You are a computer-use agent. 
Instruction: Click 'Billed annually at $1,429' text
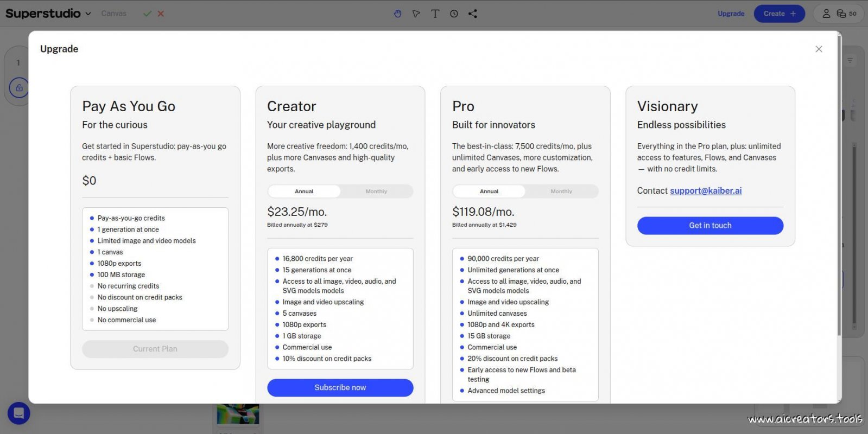click(x=484, y=225)
